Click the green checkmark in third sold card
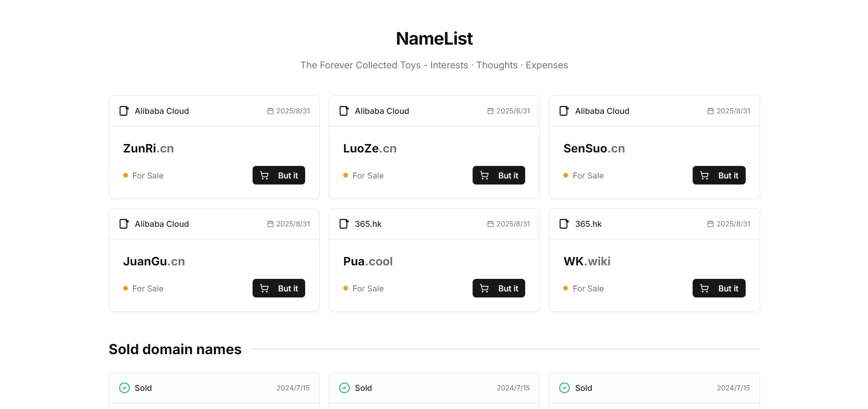868x409 pixels. [x=564, y=388]
